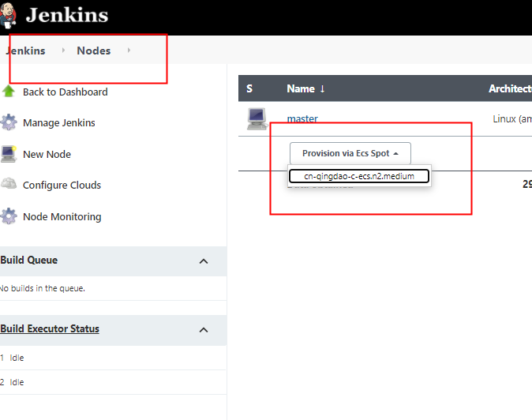
Task: Click the Linux architecture cell of master
Action: tap(512, 119)
